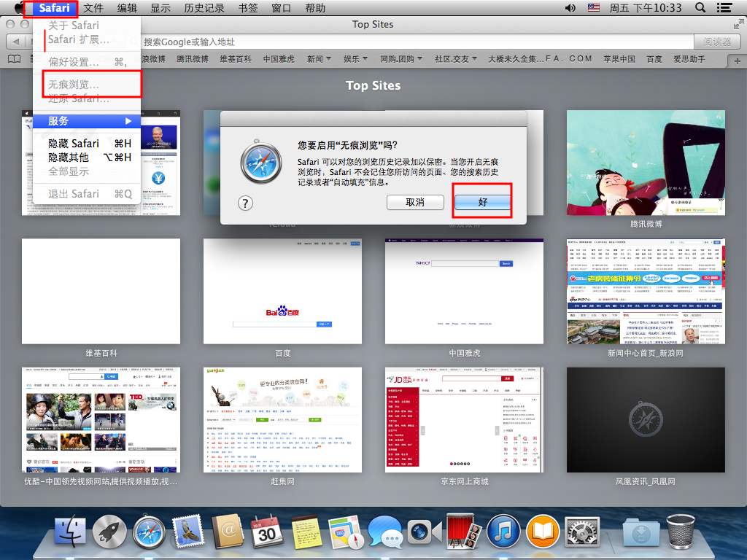Open FaceTime camera icon in Dock
The height and width of the screenshot is (560, 747).
[x=424, y=532]
